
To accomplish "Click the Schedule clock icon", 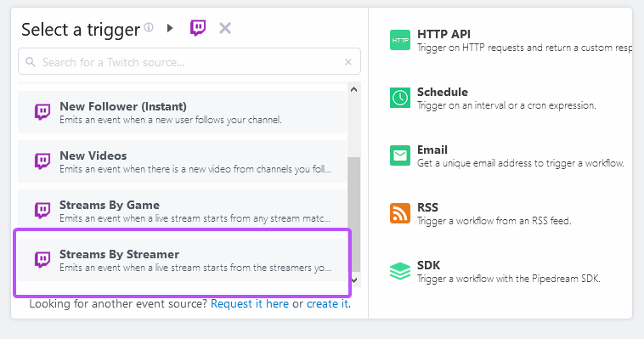I will (x=400, y=98).
